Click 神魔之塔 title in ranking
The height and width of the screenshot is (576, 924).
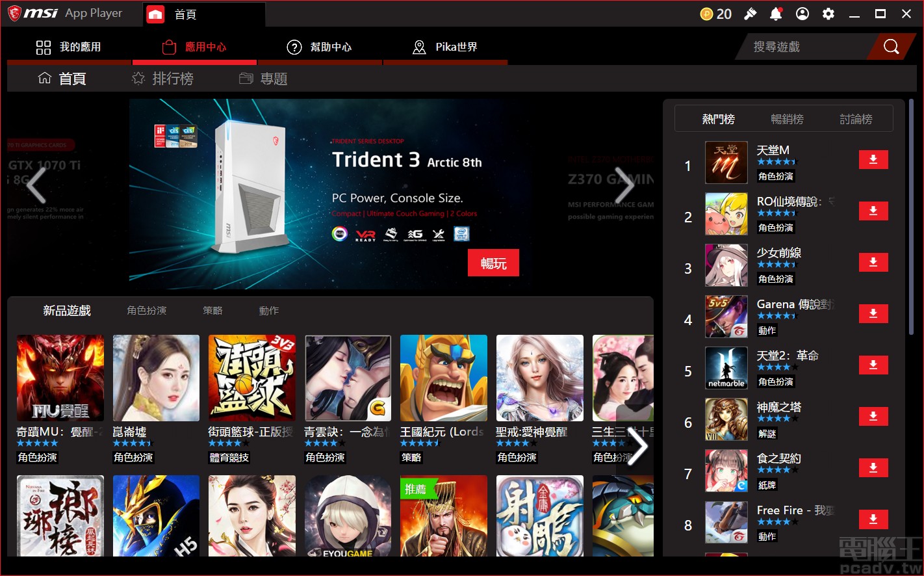tap(779, 406)
